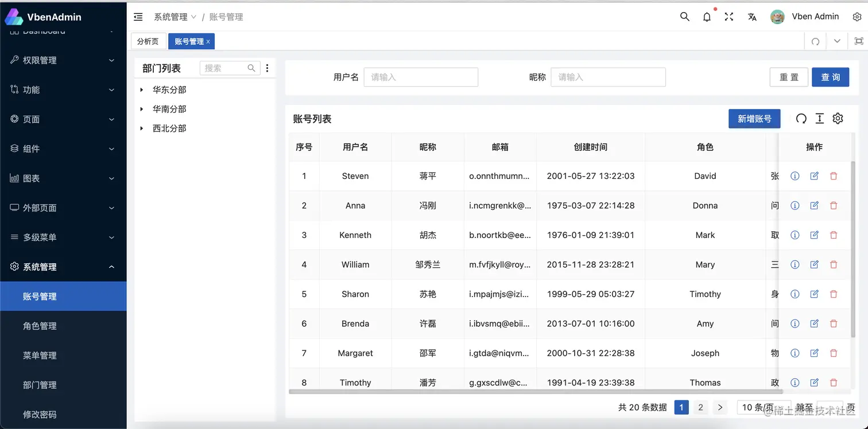Screen dimensions: 868x429
Task: Click the table's vertical scrollbar
Action: click(x=852, y=249)
